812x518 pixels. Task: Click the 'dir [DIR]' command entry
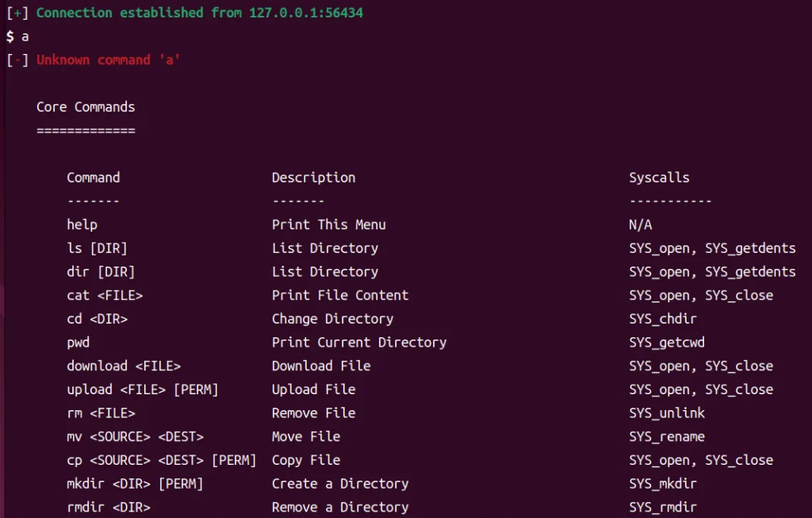[101, 271]
